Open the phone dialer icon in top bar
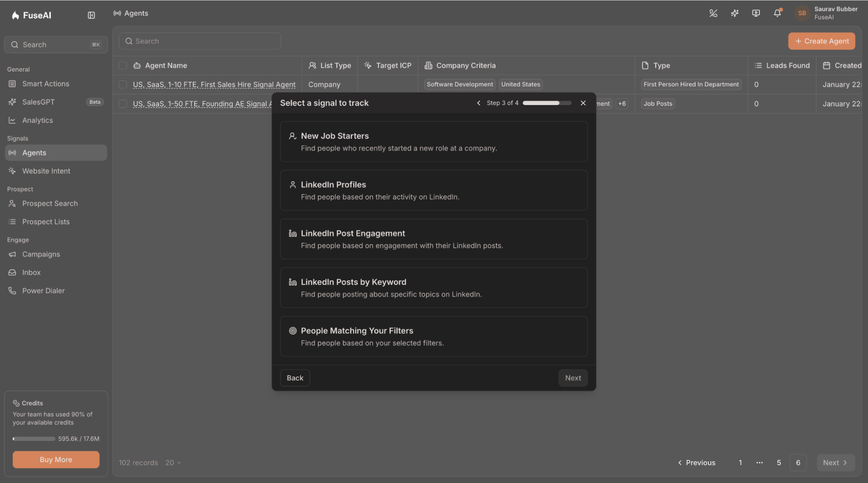This screenshot has height=483, width=868. (713, 13)
